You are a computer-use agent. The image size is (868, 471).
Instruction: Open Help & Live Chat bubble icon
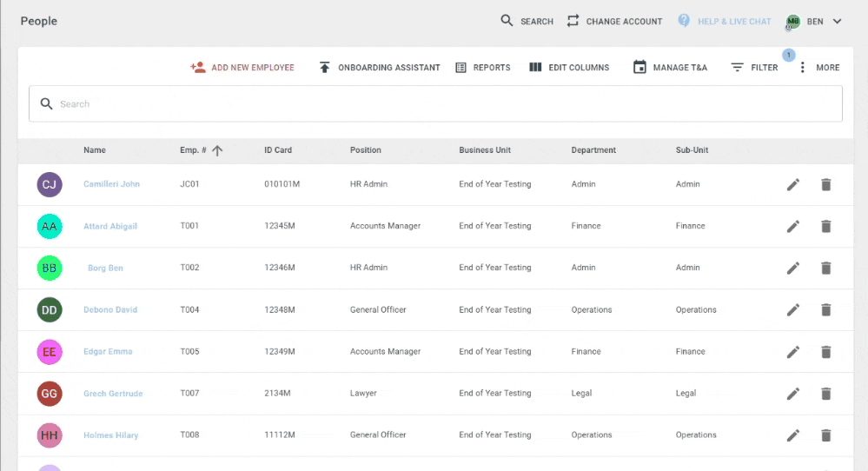pyautogui.click(x=684, y=21)
